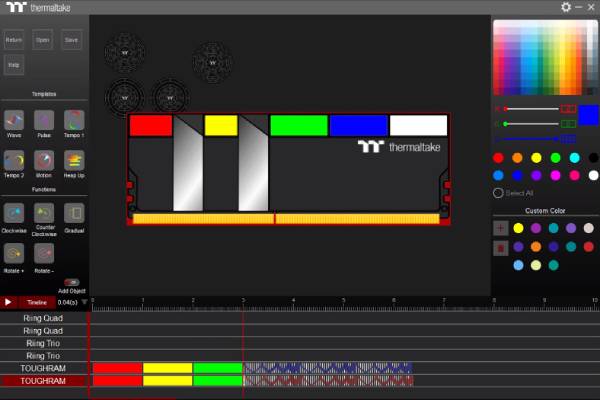Click the Return button
The height and width of the screenshot is (400, 600).
click(14, 40)
